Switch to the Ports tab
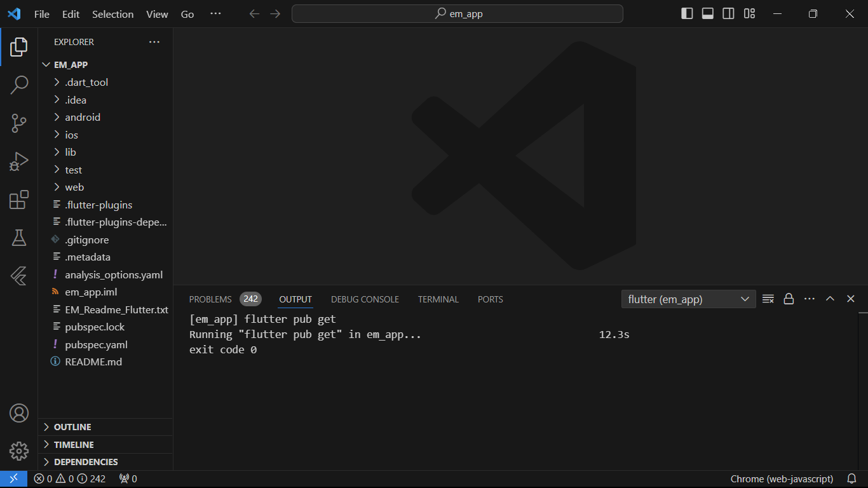 click(491, 299)
